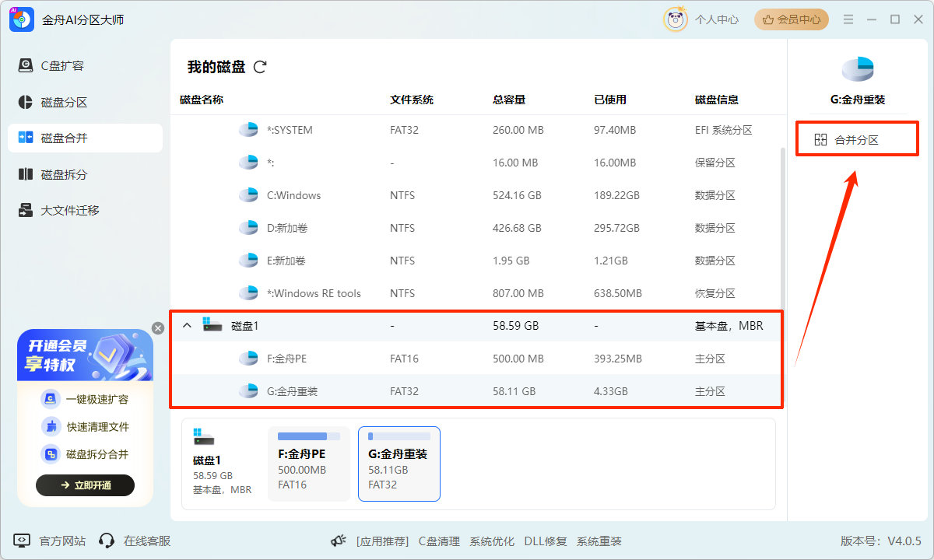Image resolution: width=934 pixels, height=560 pixels.
Task: Click the 立即开通 button
Action: point(86,485)
